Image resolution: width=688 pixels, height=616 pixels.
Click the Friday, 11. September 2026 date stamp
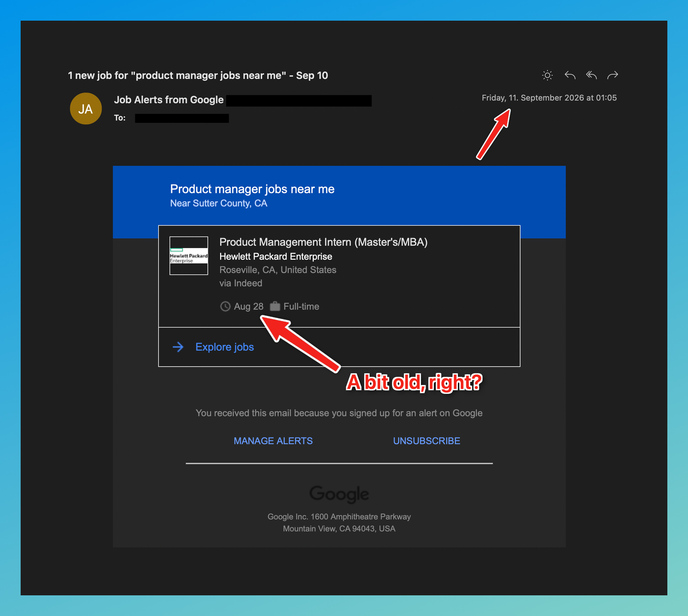click(x=549, y=98)
